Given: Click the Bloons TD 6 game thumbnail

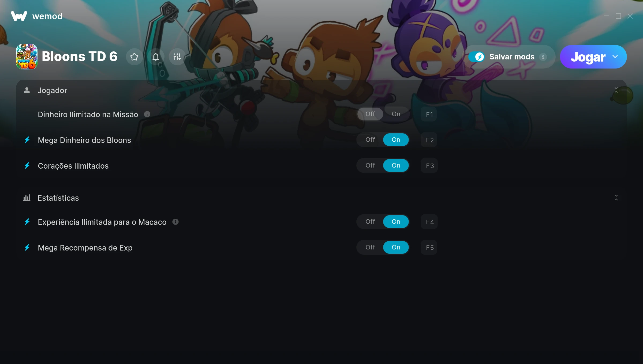Looking at the screenshot, I should [27, 57].
